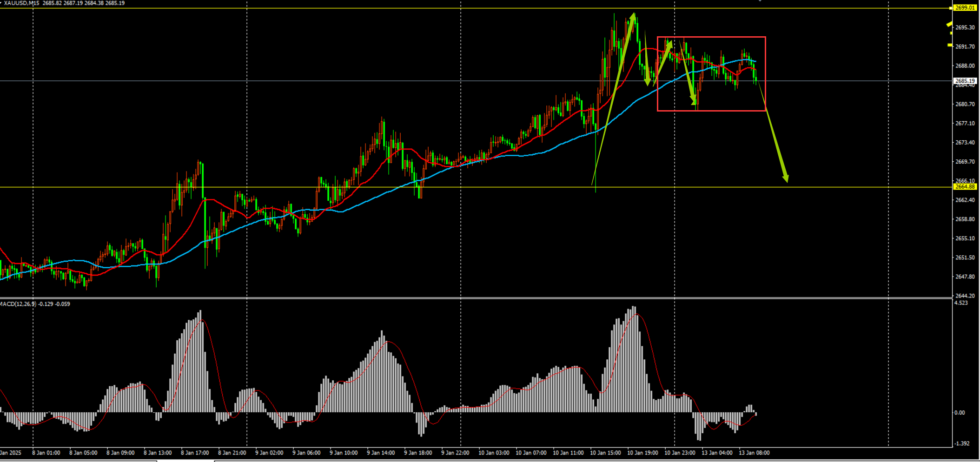980x462 pixels.
Task: Click the 10 Jan 19:00 time label
Action: [642, 453]
